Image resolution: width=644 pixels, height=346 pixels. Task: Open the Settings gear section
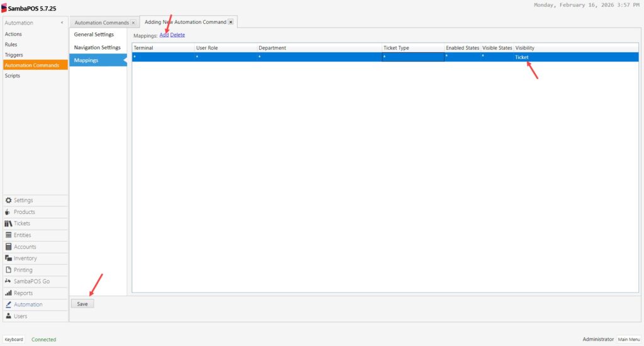point(9,200)
